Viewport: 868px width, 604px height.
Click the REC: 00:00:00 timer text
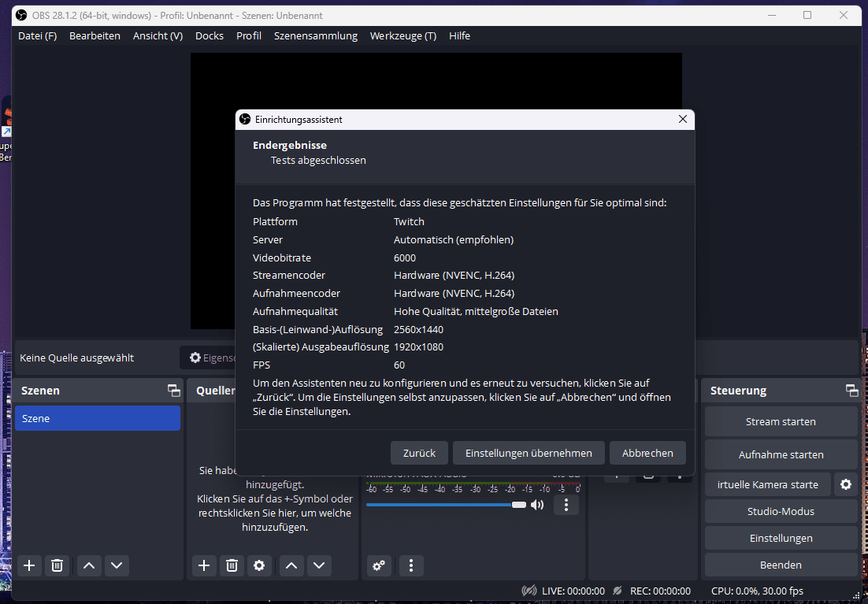click(x=660, y=591)
